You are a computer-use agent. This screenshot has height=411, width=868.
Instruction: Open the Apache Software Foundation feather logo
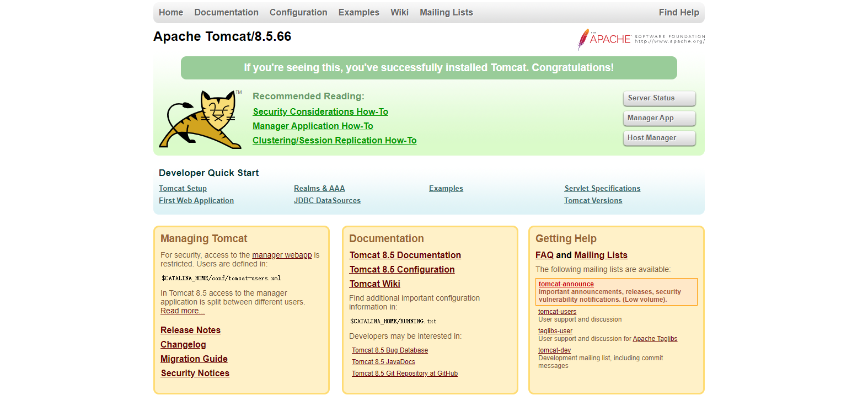641,39
